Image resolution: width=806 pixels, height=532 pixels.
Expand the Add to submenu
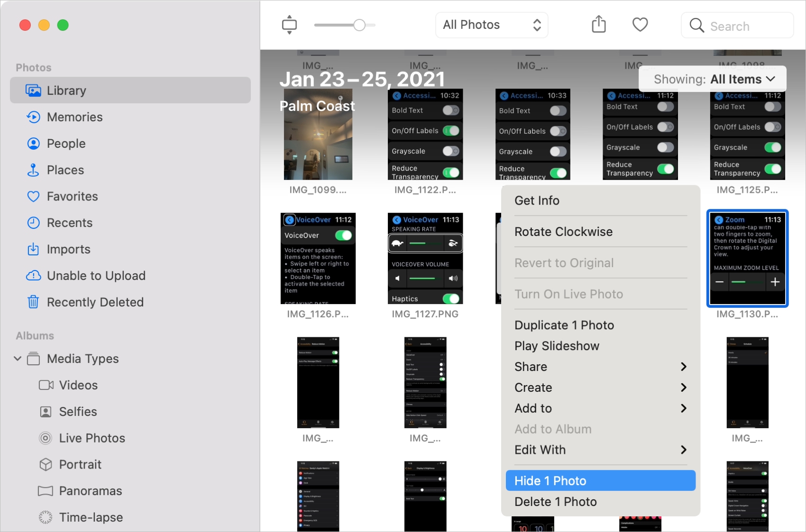click(x=601, y=408)
